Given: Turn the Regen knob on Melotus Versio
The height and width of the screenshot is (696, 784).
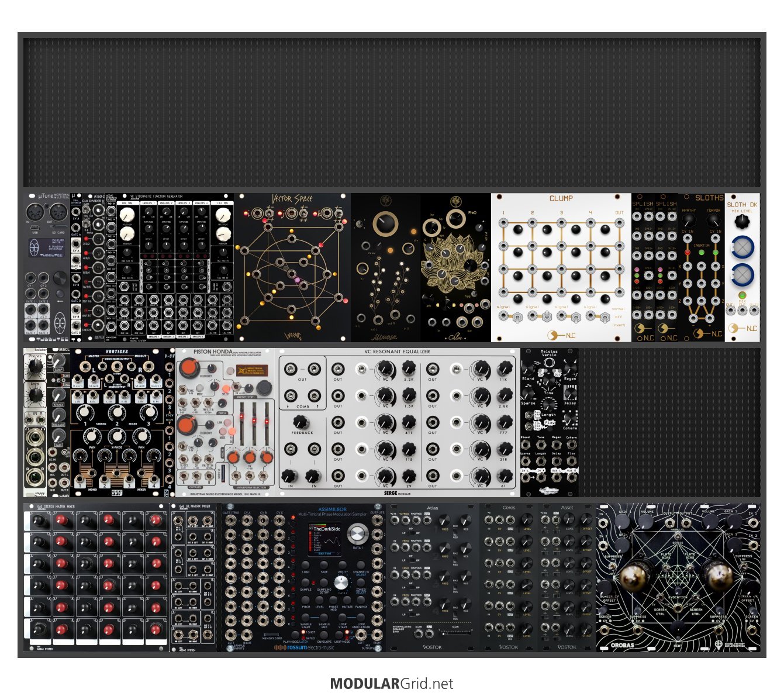Looking at the screenshot, I should (x=569, y=368).
